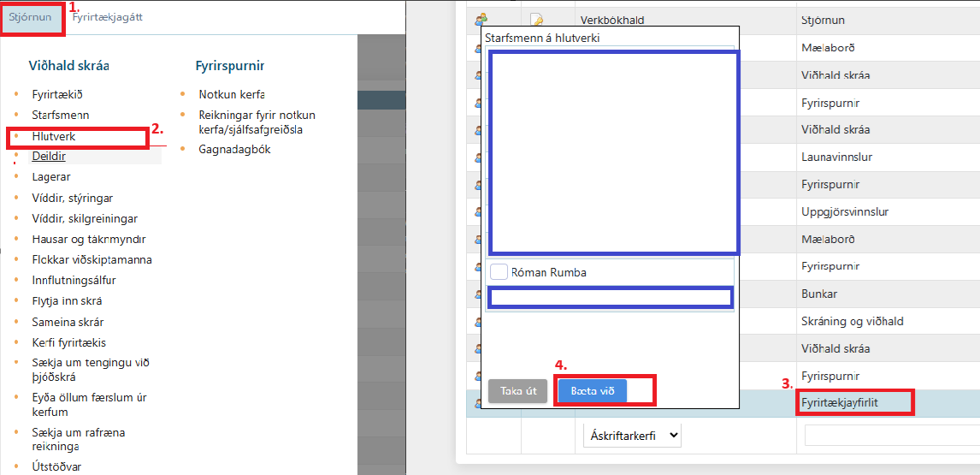Click the edit note icon beside Verkbókhald
980x475 pixels.
click(537, 19)
